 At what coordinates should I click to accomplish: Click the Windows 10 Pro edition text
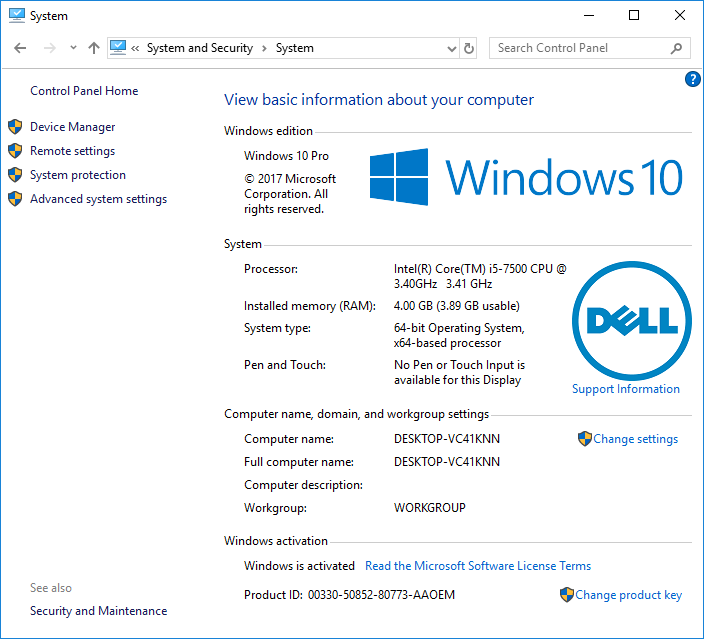pyautogui.click(x=286, y=156)
